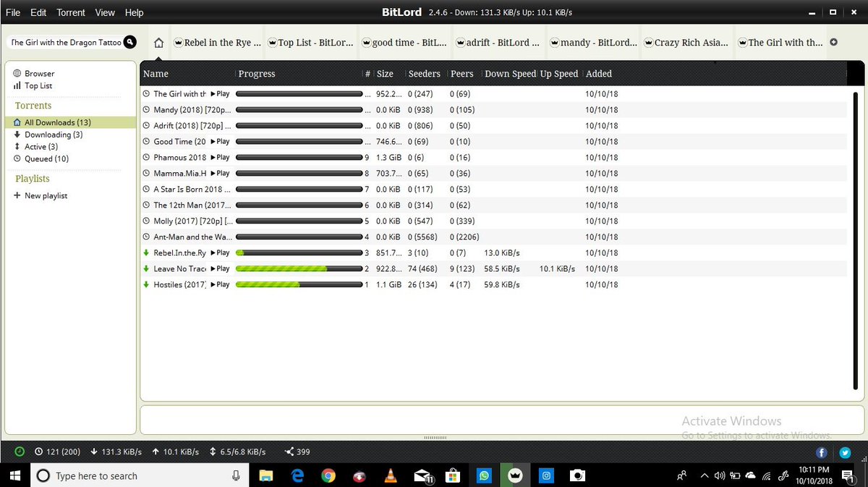Screen dimensions: 868x487
Task: Open BitLord Facebook page icon
Action: coord(822,453)
